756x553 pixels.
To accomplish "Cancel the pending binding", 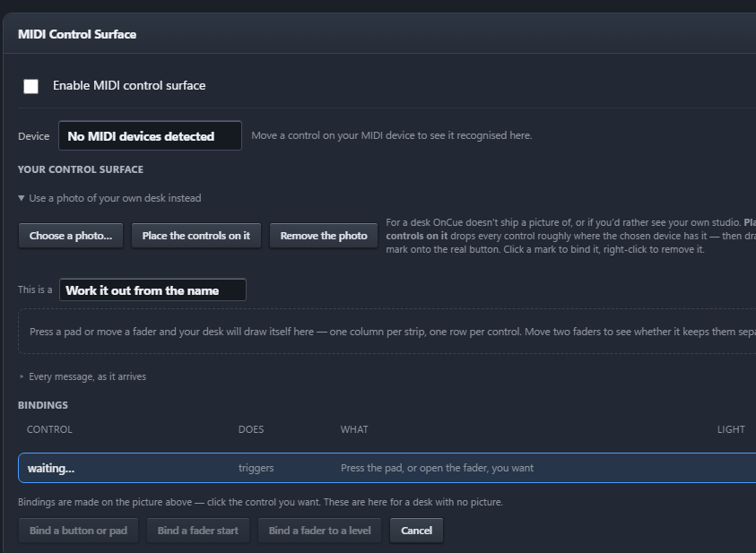I will pos(417,531).
